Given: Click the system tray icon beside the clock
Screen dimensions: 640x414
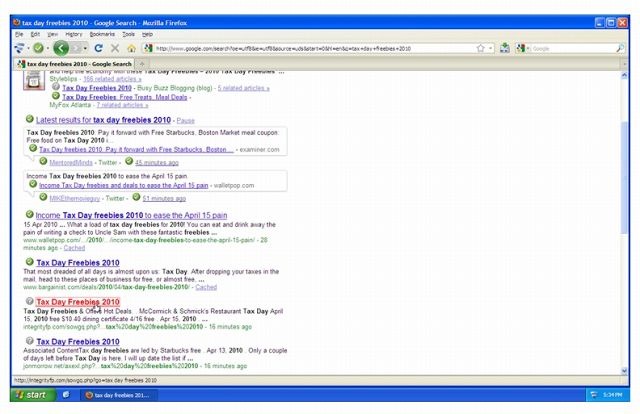Looking at the screenshot, I should (x=594, y=395).
